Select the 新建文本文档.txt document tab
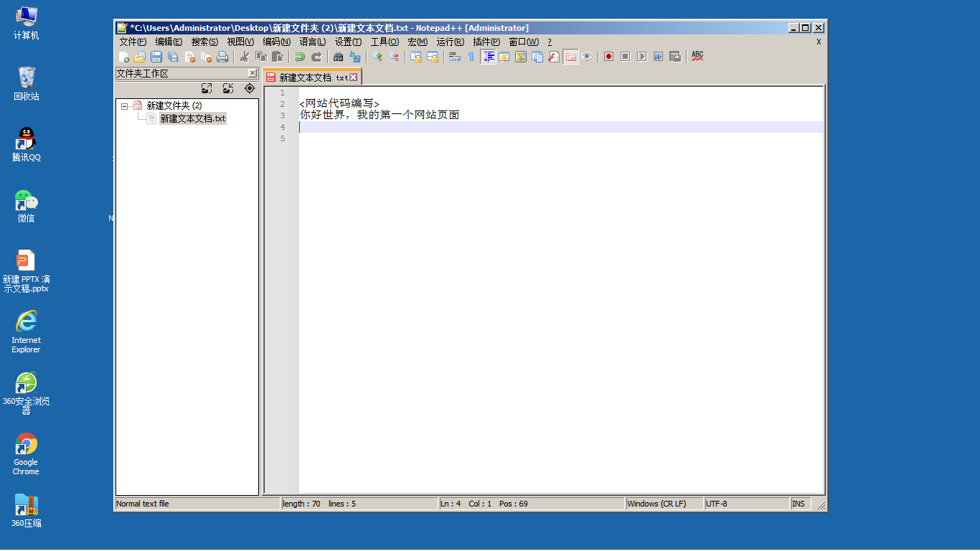The width and height of the screenshot is (980, 551). point(313,77)
